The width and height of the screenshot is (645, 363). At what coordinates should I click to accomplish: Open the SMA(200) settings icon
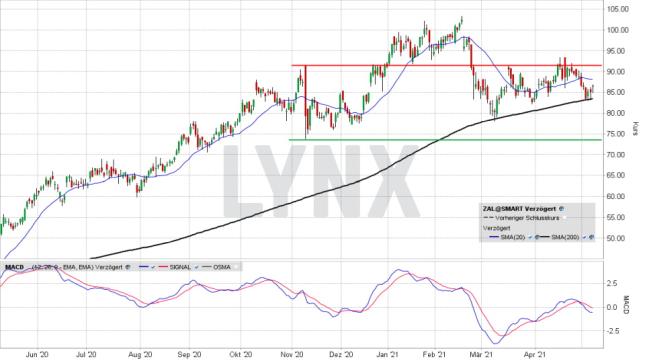coord(592,237)
